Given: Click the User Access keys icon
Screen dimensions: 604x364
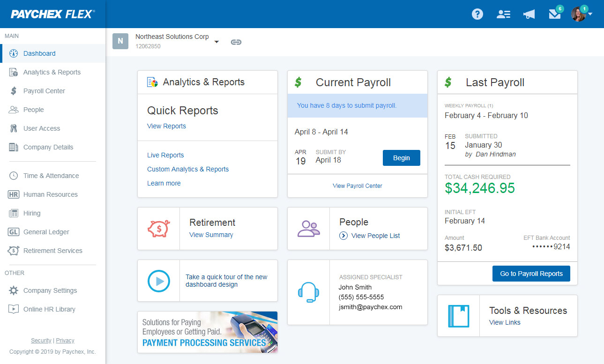Looking at the screenshot, I should click(x=14, y=128).
